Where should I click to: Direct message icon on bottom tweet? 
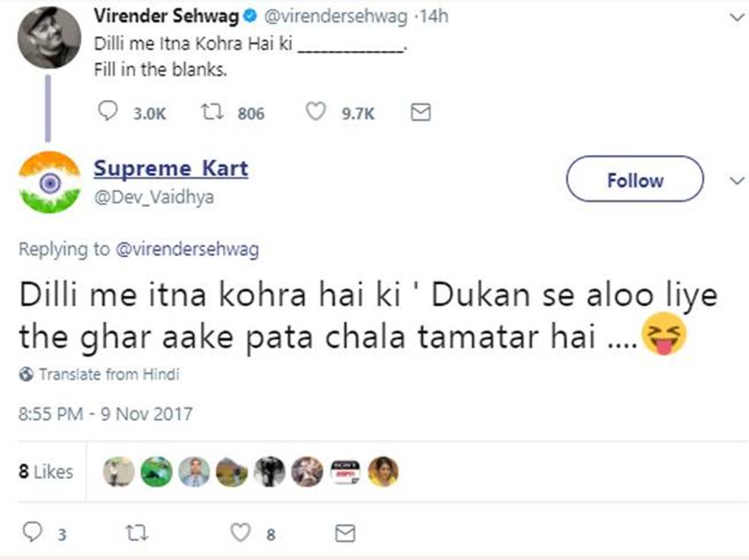(346, 533)
